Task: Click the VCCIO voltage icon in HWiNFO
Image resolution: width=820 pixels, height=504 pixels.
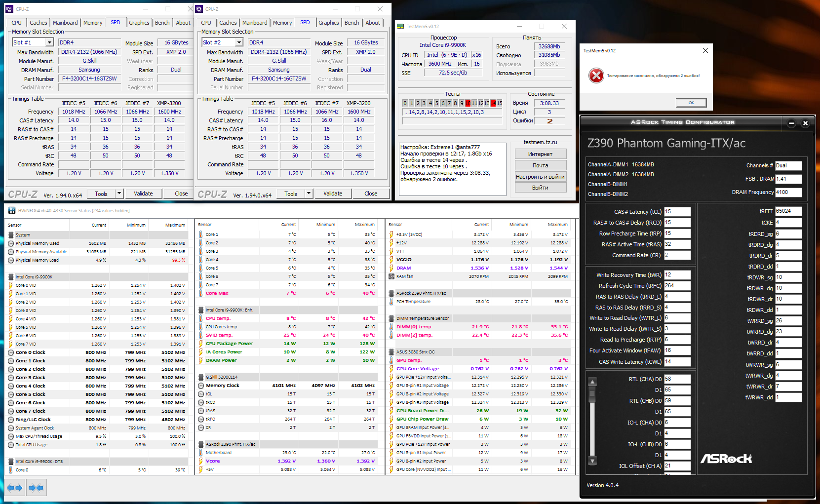Action: (x=391, y=260)
